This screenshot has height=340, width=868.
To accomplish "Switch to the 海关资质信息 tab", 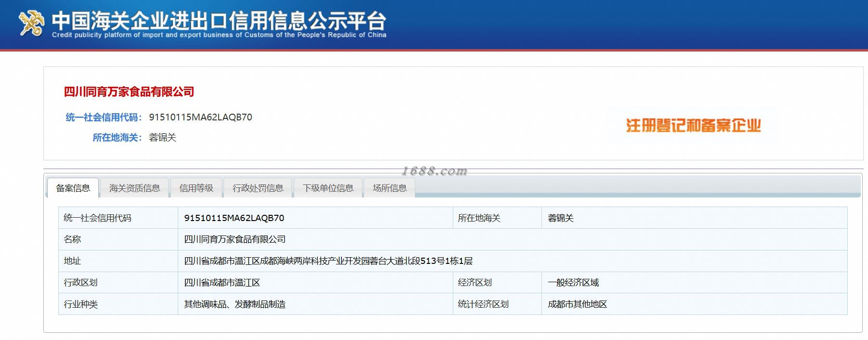I will pyautogui.click(x=134, y=188).
